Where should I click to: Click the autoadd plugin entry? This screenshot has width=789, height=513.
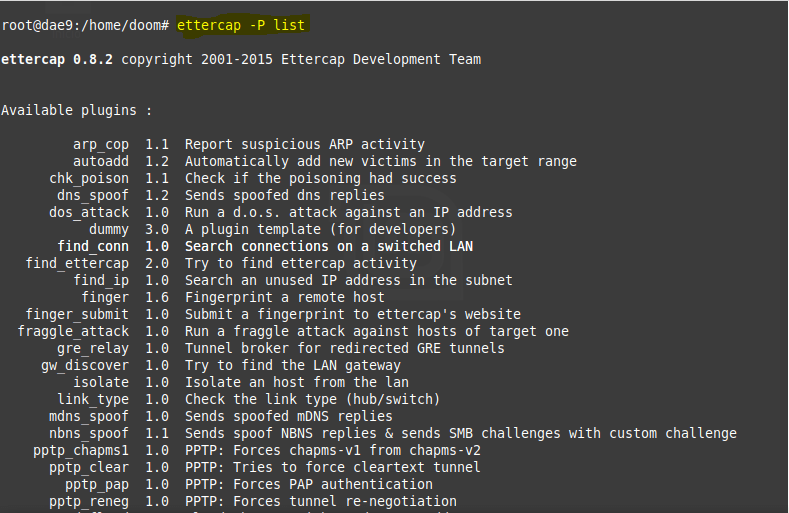(100, 161)
